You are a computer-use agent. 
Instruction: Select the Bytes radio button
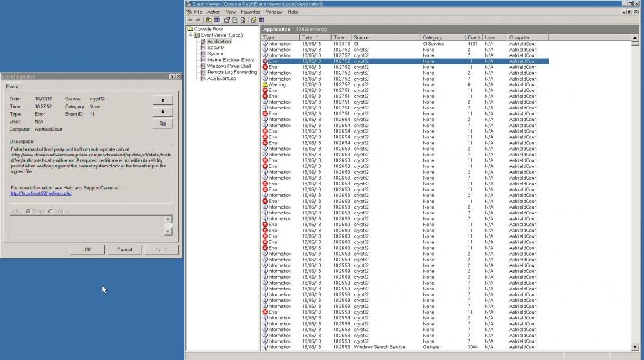click(28, 211)
